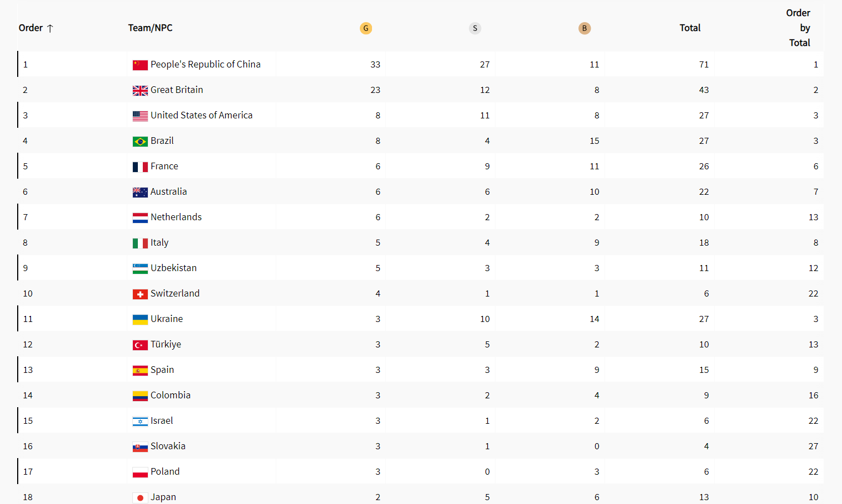The image size is (842, 504).
Task: Click the Uzbekistan flag icon
Action: [140, 268]
